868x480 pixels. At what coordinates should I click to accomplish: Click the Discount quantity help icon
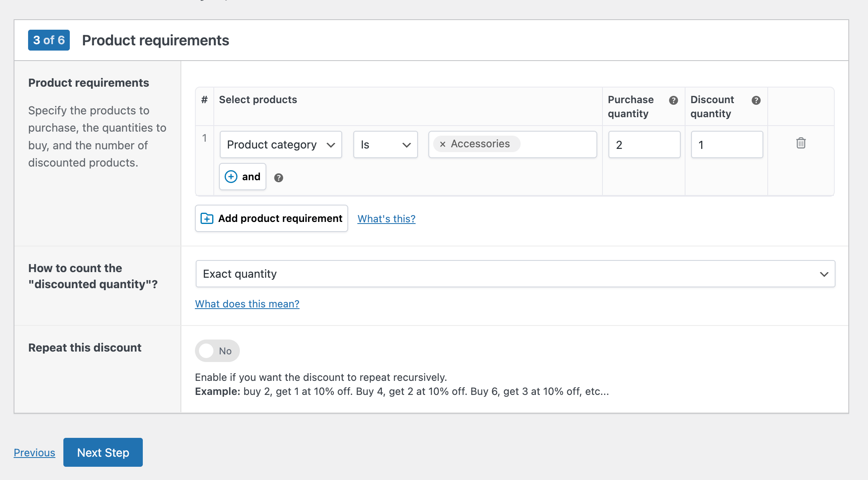click(x=756, y=100)
